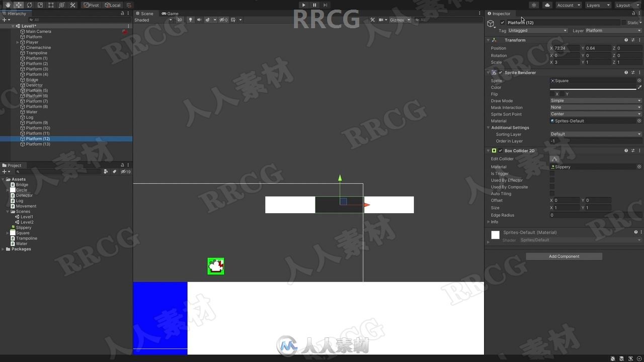644x362 pixels.
Task: Enable Flip Y checkbox
Action: 562,94
